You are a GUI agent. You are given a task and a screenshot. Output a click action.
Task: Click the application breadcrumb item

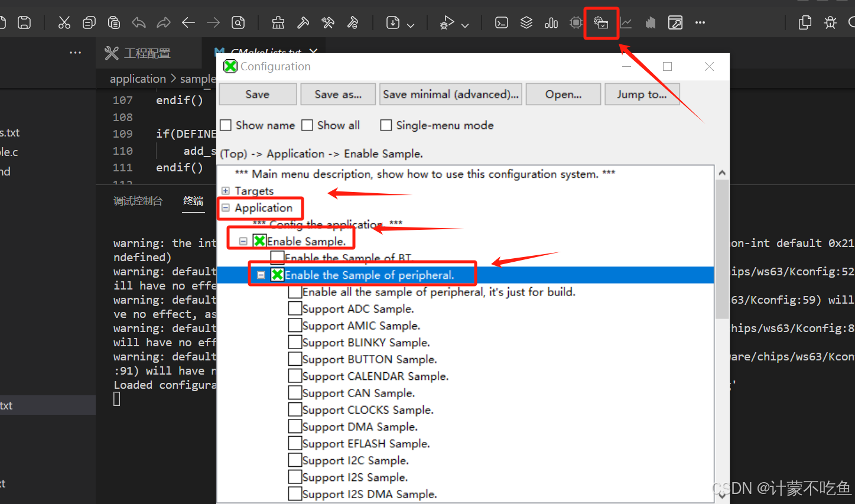138,79
